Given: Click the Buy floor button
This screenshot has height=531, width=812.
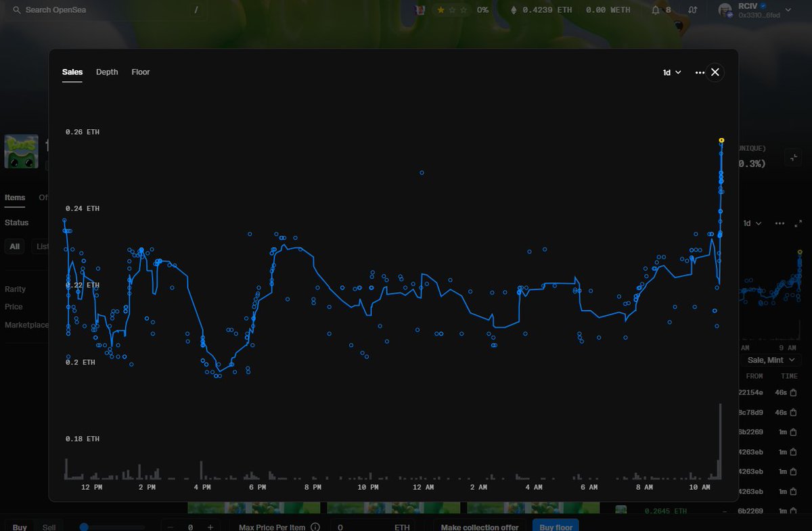Looking at the screenshot, I should (556, 527).
